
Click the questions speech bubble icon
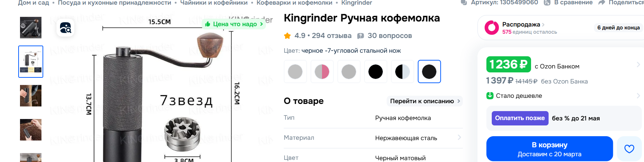click(x=361, y=36)
